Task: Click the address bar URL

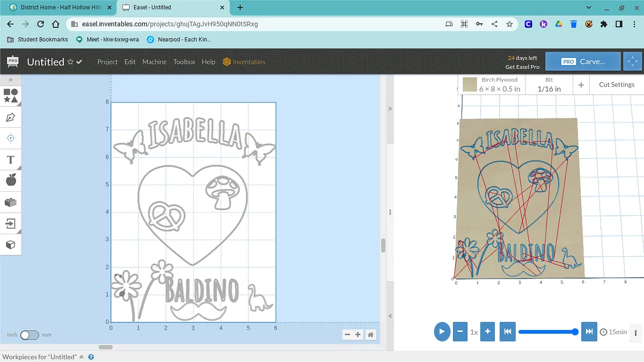Action: click(170, 24)
